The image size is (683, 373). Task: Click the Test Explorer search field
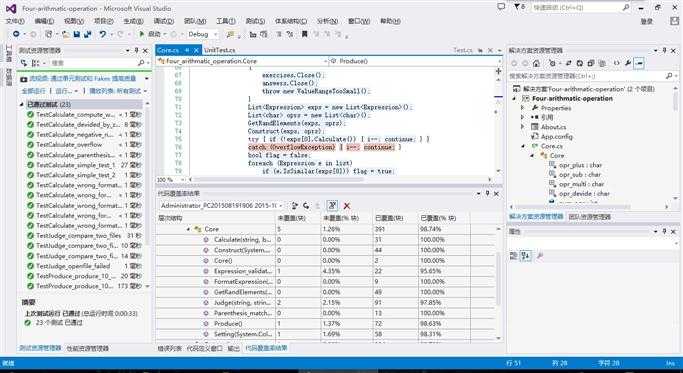tap(94, 63)
